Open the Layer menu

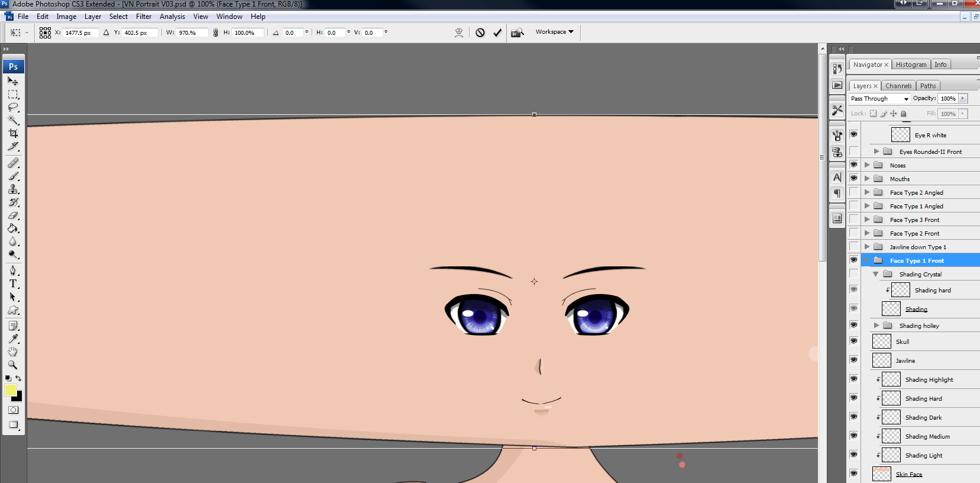(92, 17)
